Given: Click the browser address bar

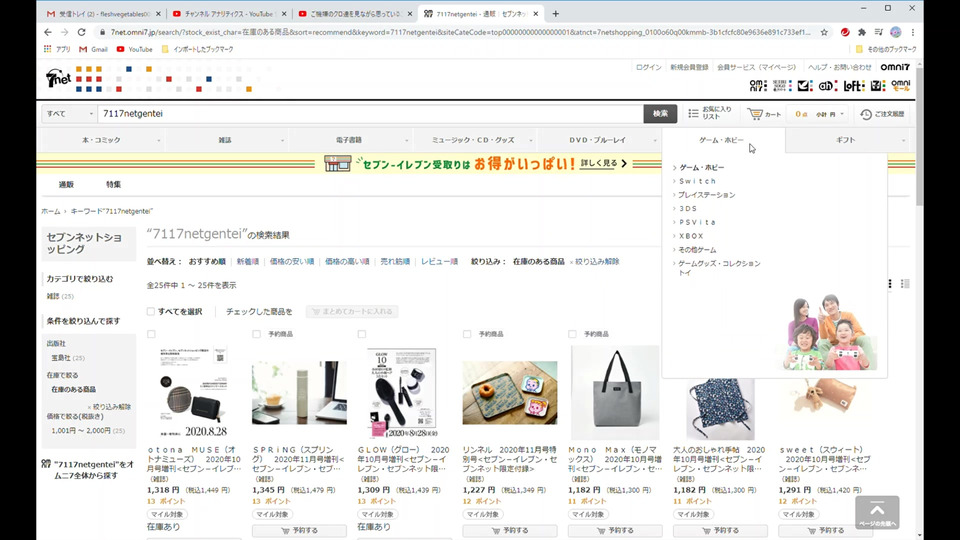Looking at the screenshot, I should click(460, 32).
